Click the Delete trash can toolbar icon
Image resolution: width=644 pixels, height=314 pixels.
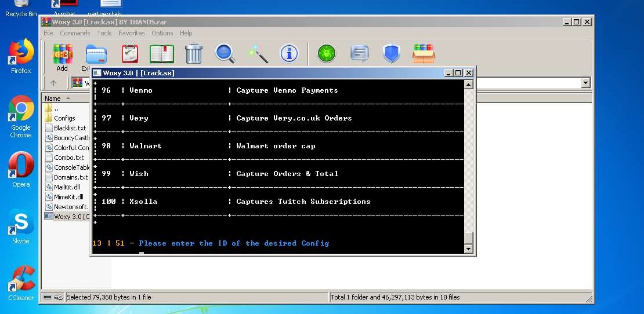click(x=193, y=53)
